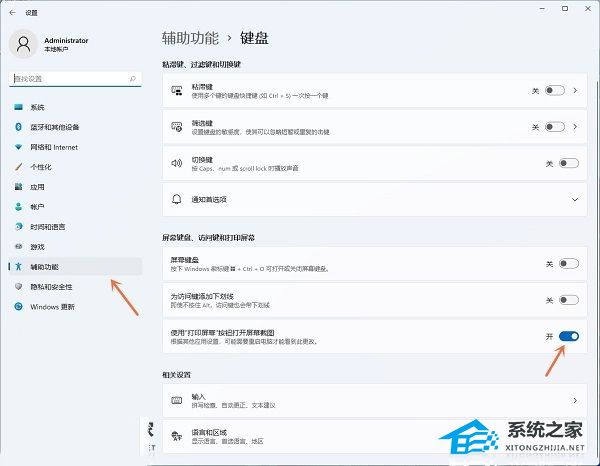The width and height of the screenshot is (600, 466).
Task: Disable the 打印屏幕 screenshot toggle
Action: (x=568, y=337)
